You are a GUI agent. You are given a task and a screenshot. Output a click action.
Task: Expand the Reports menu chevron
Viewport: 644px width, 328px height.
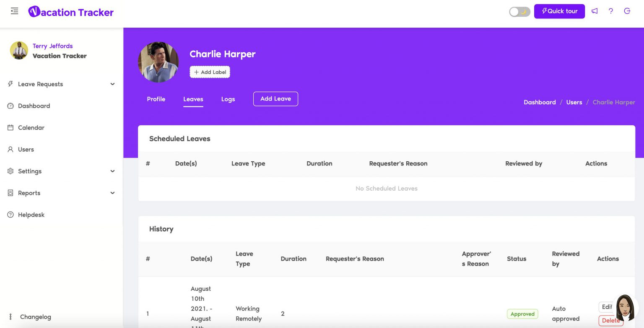pos(112,193)
